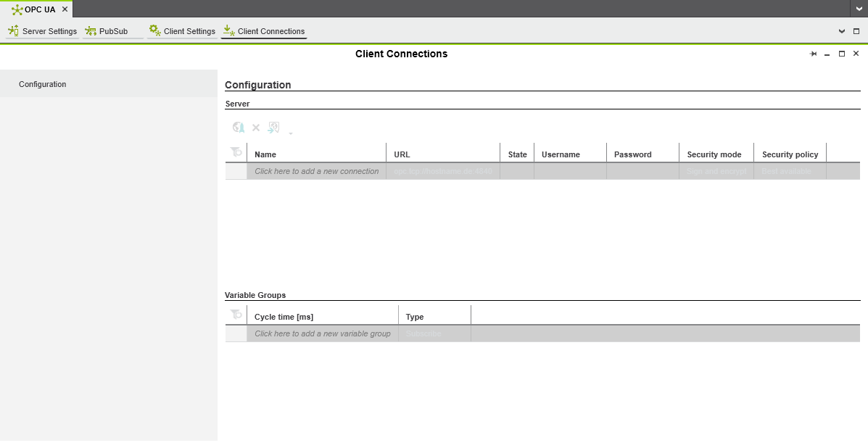Open the Server Settings tab
Screen dimensions: 868x448
[x=43, y=31]
